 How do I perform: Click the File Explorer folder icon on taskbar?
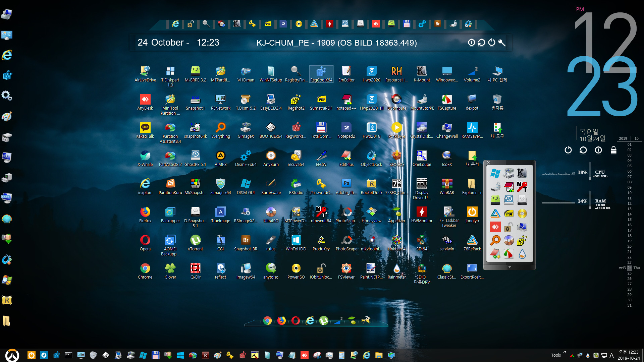(379, 355)
